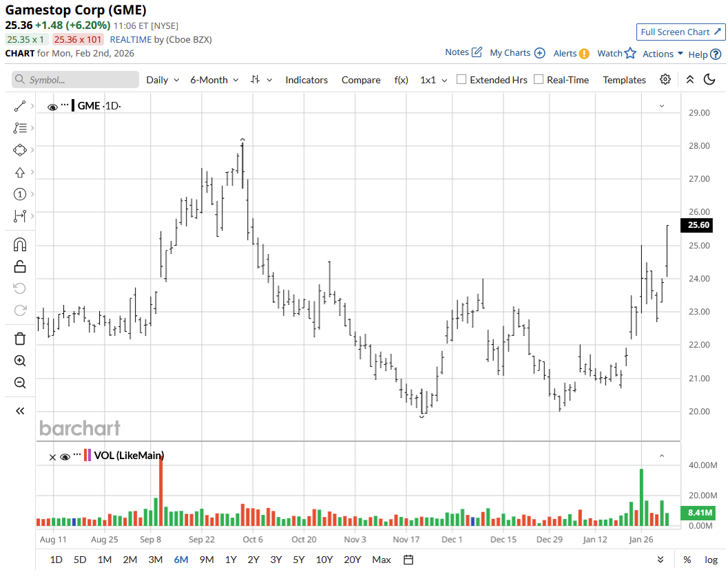728x583 pixels.
Task: Remove the VOL indicator with X
Action: click(52, 457)
